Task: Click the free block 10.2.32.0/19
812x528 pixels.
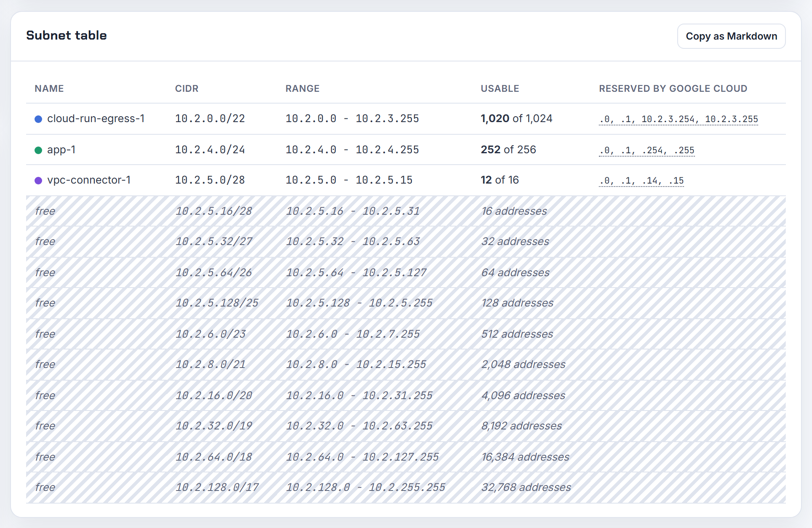Action: tap(406, 426)
